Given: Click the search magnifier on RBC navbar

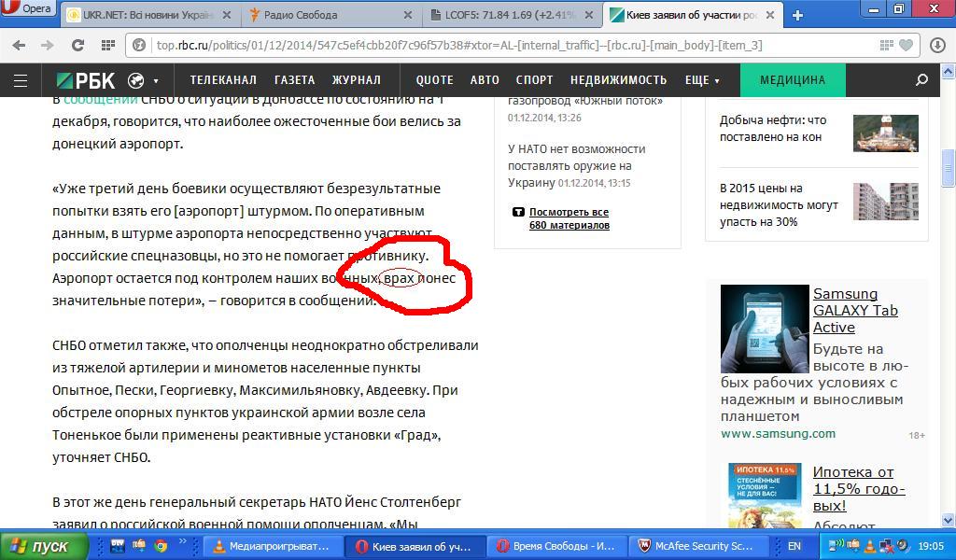Looking at the screenshot, I should point(922,80).
